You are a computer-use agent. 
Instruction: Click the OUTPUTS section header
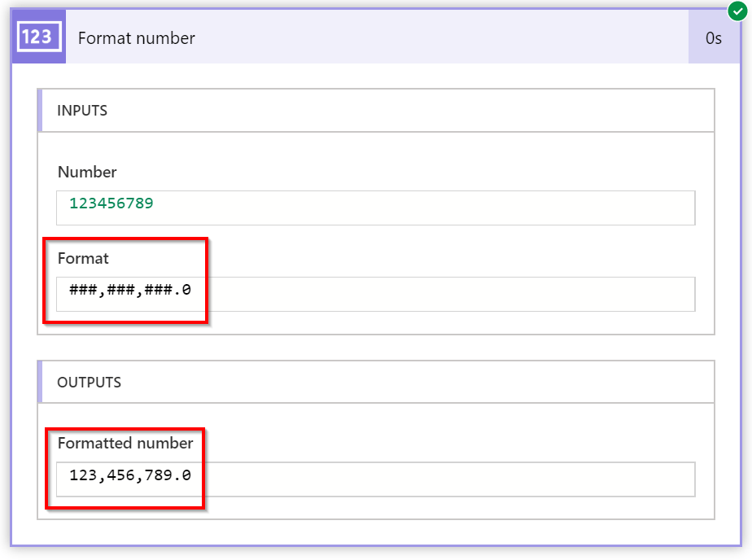tap(88, 382)
